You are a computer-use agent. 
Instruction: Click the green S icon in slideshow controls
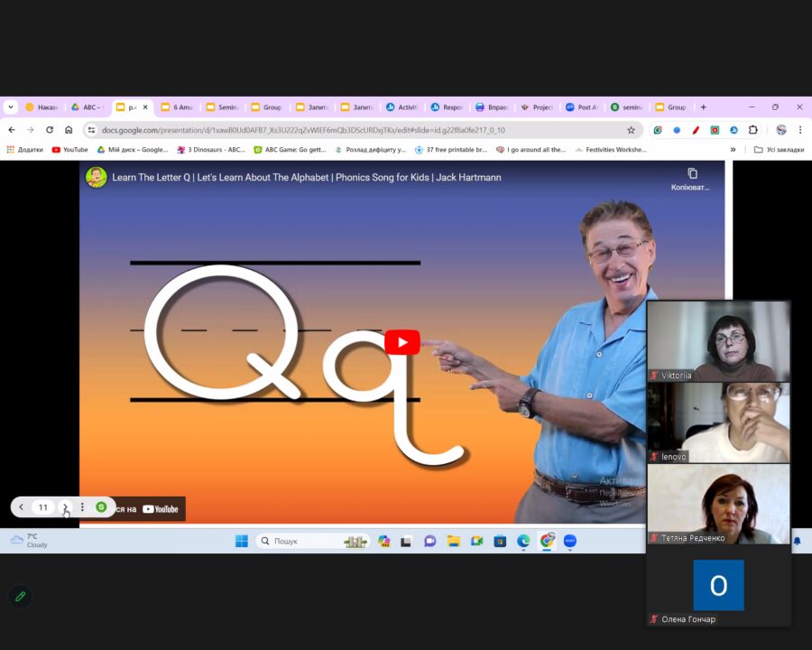(x=101, y=507)
